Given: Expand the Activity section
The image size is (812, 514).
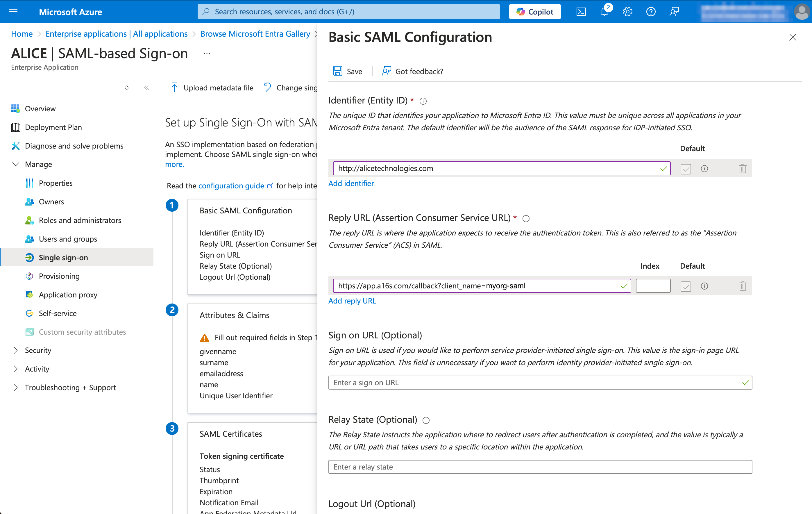Looking at the screenshot, I should (x=15, y=369).
